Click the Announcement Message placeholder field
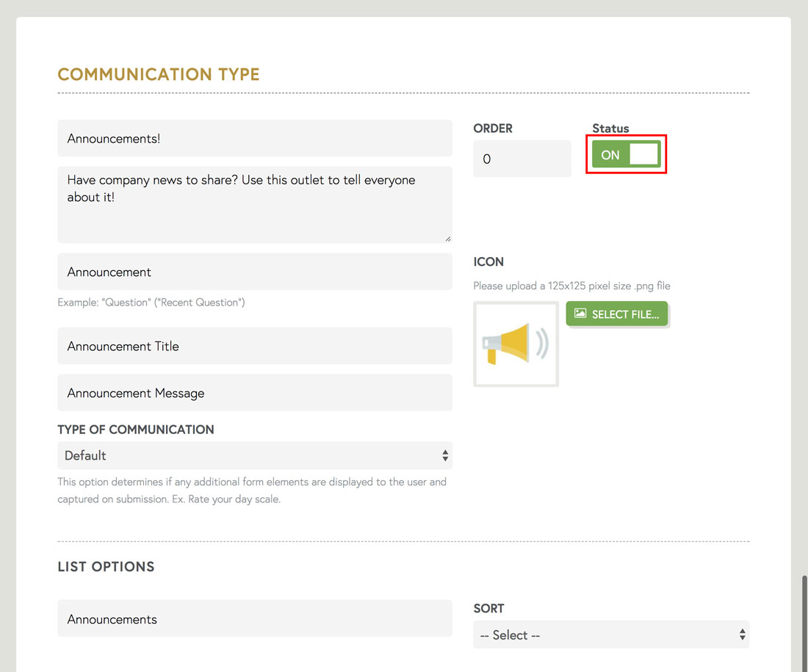Image resolution: width=808 pixels, height=672 pixels. point(255,392)
